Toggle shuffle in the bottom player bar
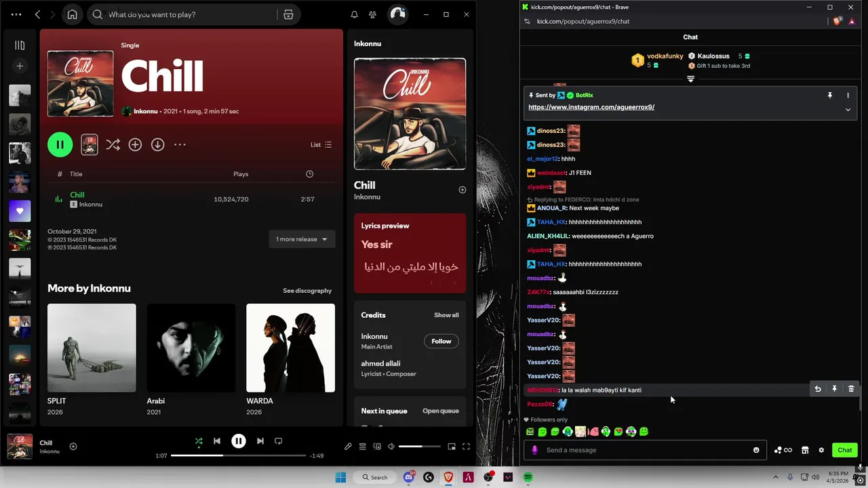 tap(199, 441)
